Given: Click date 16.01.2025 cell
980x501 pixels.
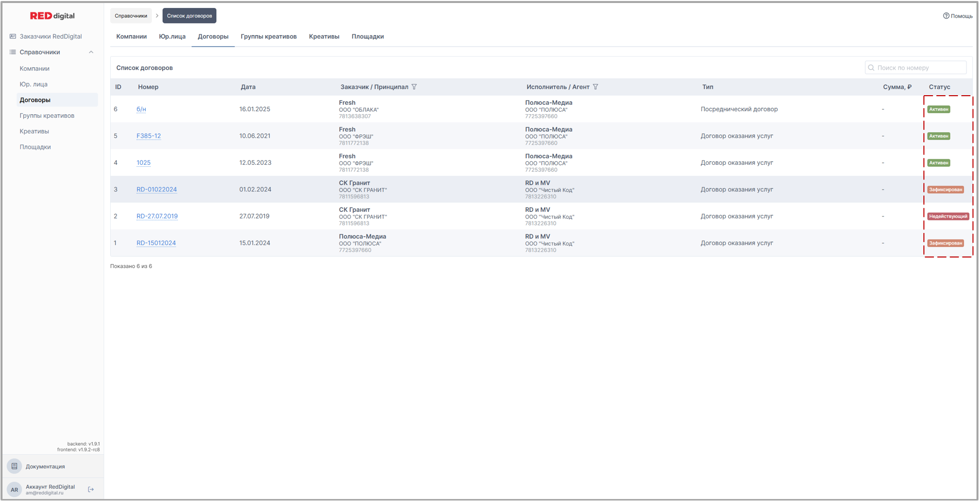Looking at the screenshot, I should (x=255, y=109).
